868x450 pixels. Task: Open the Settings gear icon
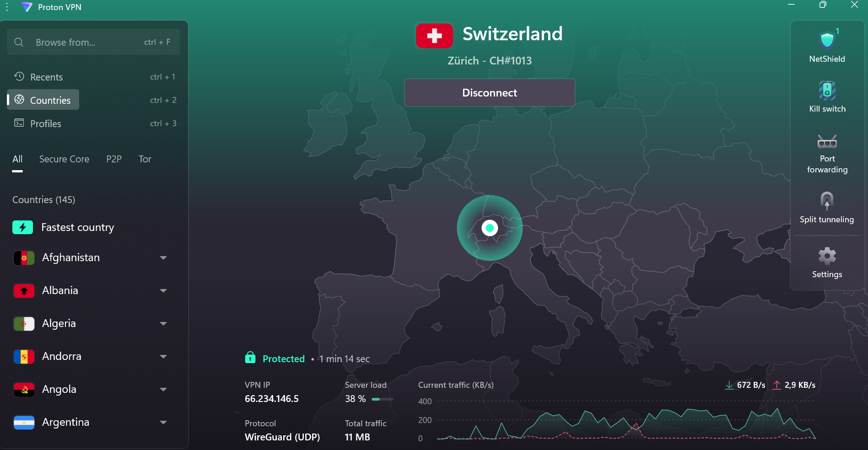pos(827,256)
